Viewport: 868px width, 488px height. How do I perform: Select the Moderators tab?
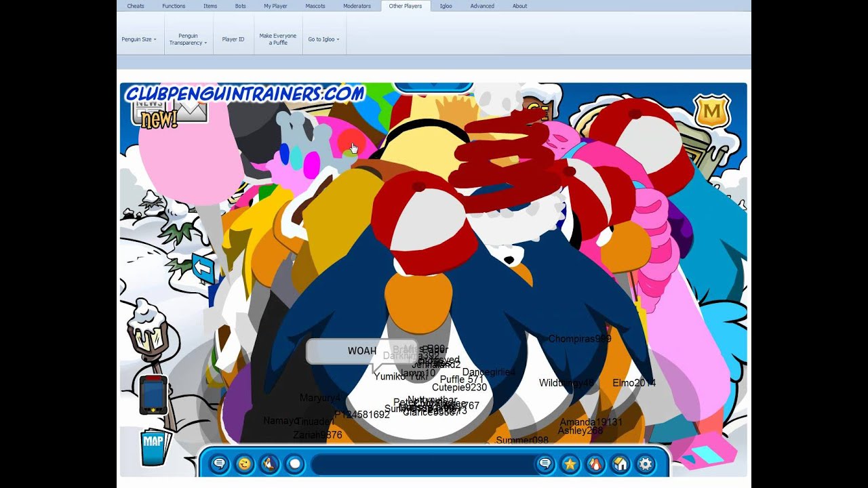[357, 6]
